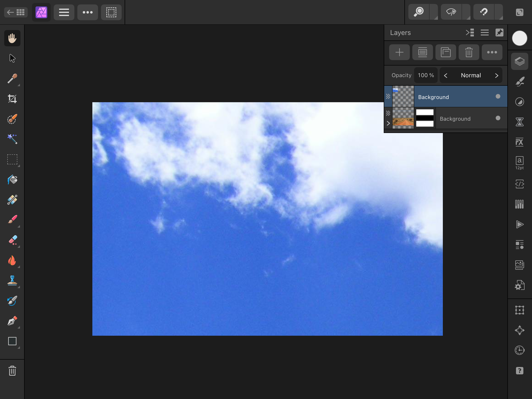
Task: Toggle visibility of selected top Background layer
Action: point(498,96)
